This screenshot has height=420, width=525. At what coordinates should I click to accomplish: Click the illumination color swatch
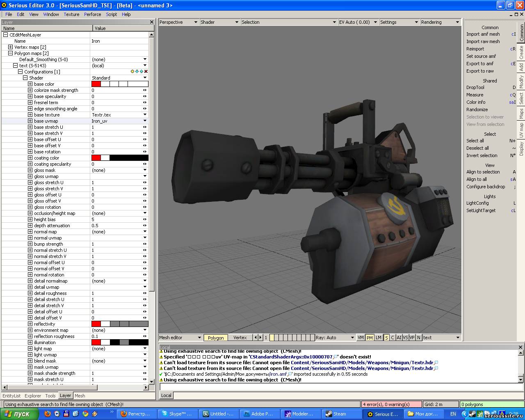point(119,342)
